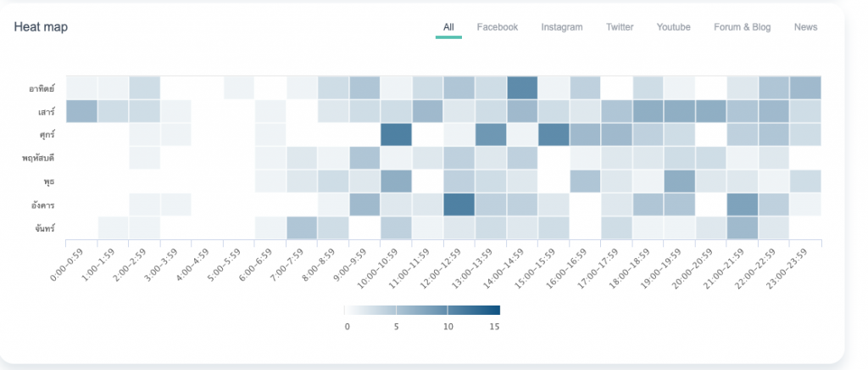Click the ศุกร์ 10:00-10:59 heat map cell

[x=396, y=135]
